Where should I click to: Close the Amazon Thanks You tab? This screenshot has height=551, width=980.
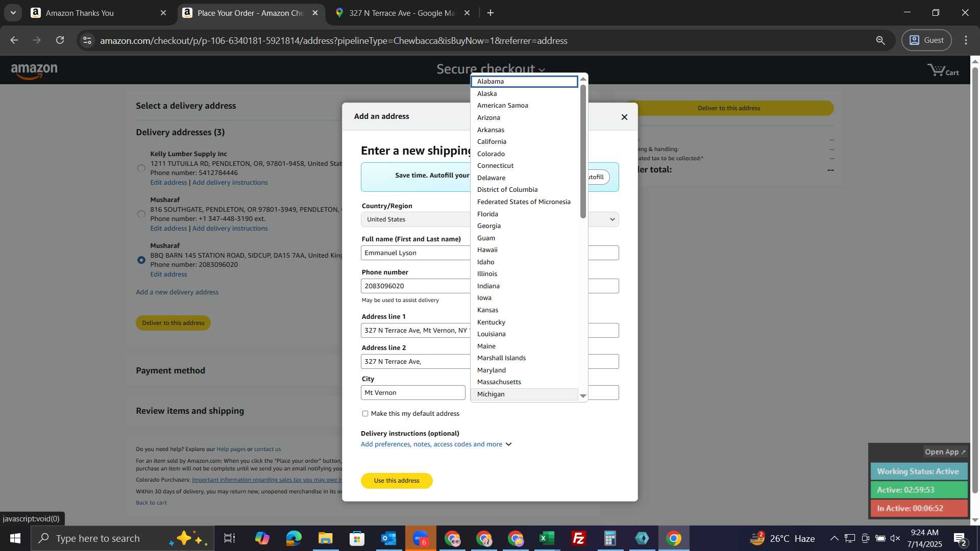tap(163, 13)
